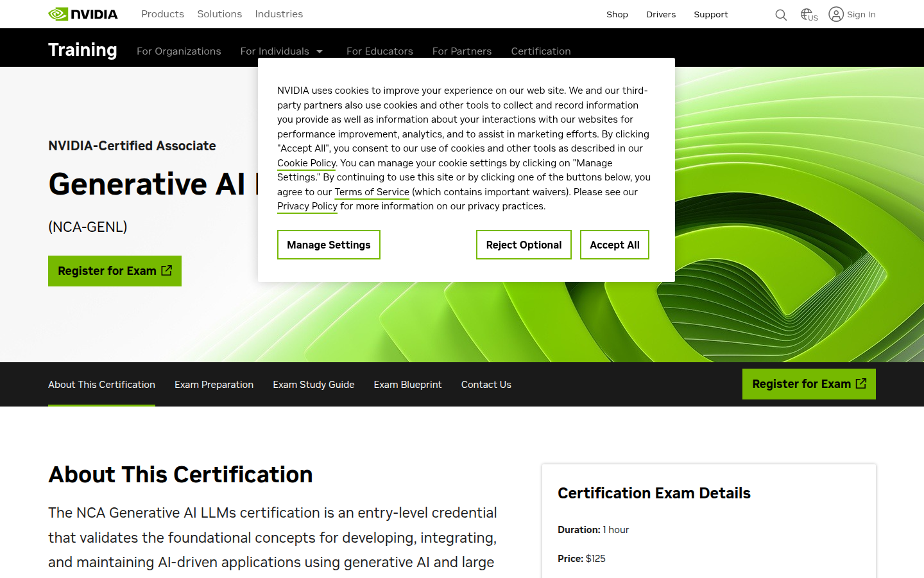Open For Organizations in Training nav

(178, 51)
